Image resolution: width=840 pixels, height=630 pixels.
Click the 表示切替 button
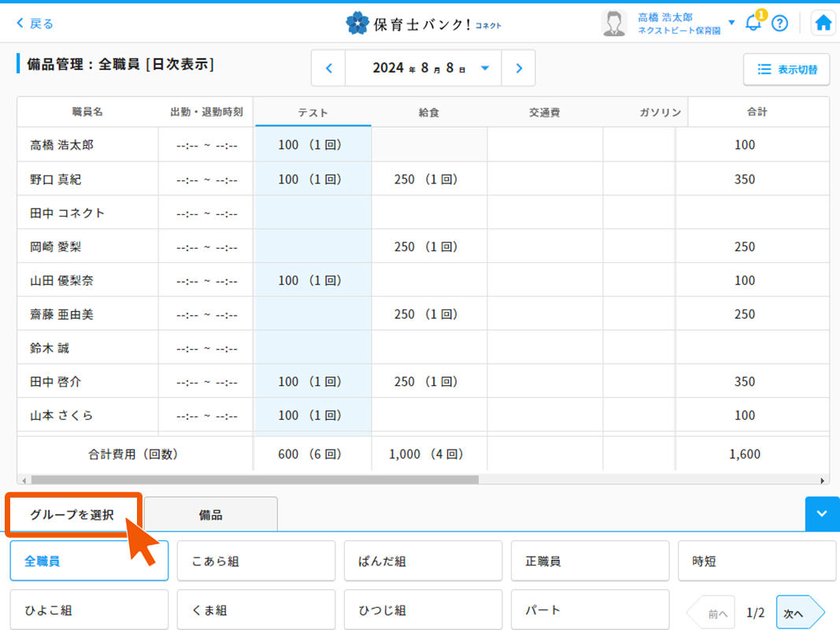[x=787, y=69]
